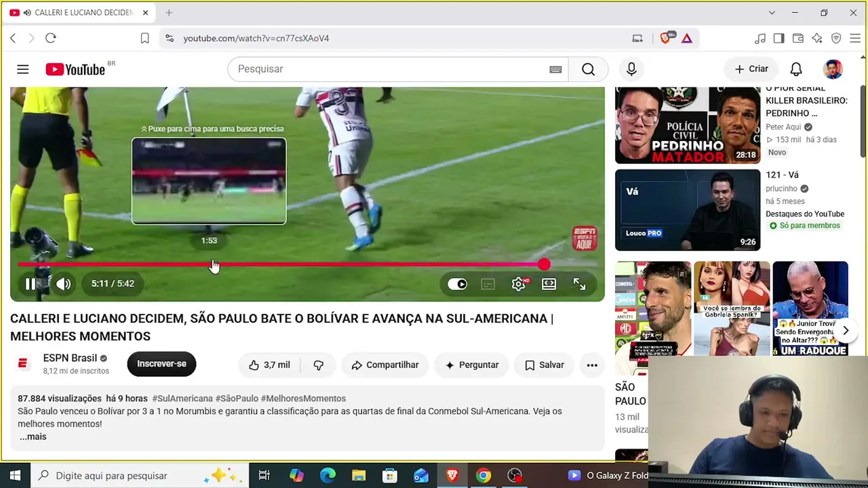The image size is (868, 488).
Task: Select the address bar URL
Action: click(x=256, y=39)
